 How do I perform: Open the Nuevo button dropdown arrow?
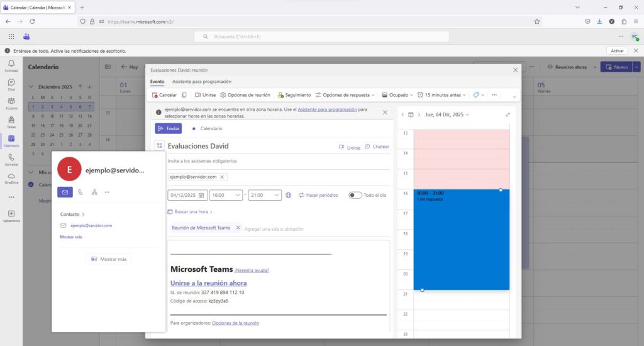tap(636, 67)
